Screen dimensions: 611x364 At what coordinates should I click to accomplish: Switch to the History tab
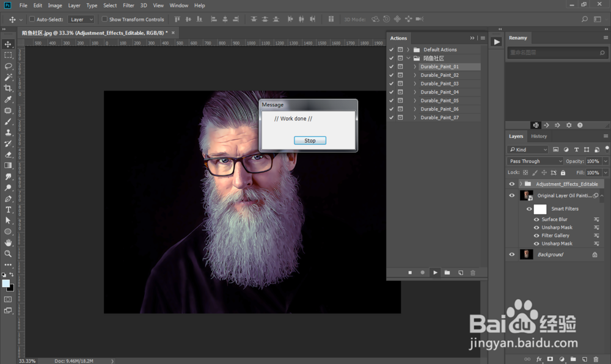(538, 136)
